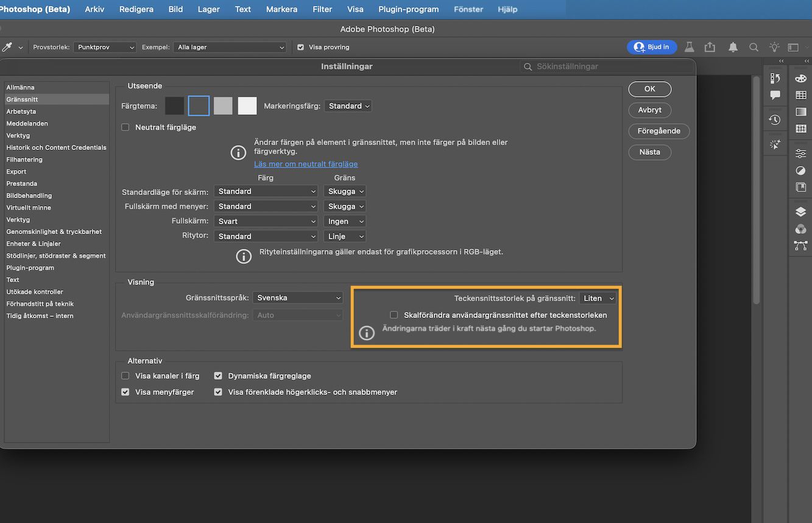Open the Teckensnittsstorlek på gränssnitt dropdown
The height and width of the screenshot is (523, 812).
(x=598, y=298)
